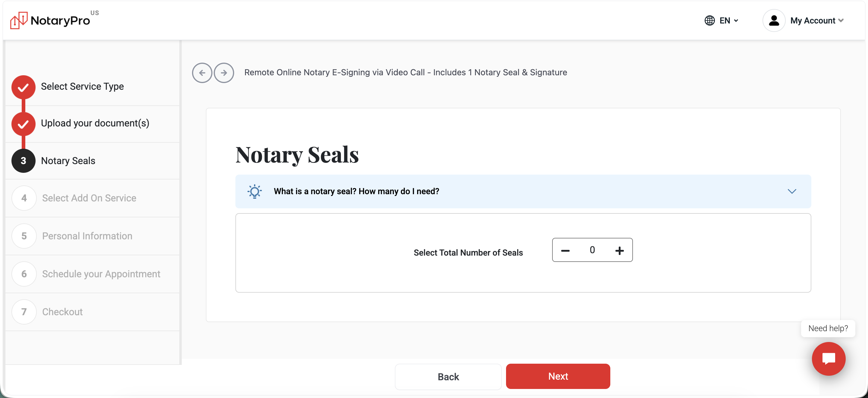Click the Back button
Screen dimensions: 868x398
[448, 376]
